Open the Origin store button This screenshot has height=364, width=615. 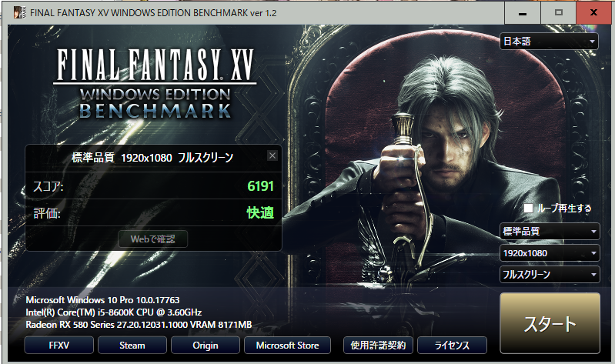206,346
